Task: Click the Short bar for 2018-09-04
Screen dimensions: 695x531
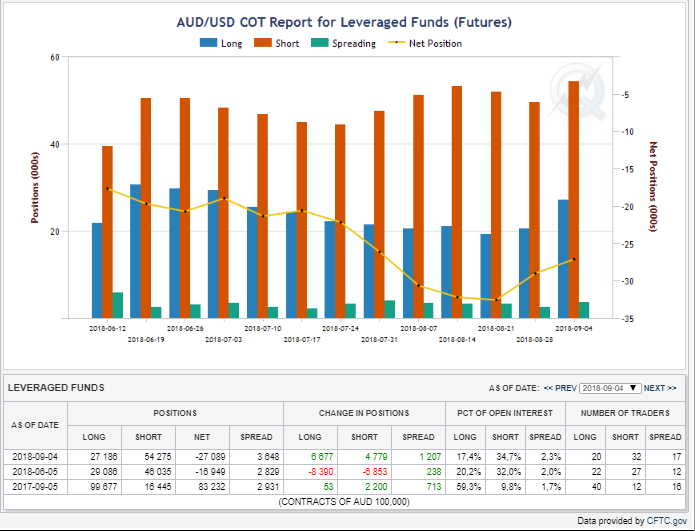Action: click(574, 199)
